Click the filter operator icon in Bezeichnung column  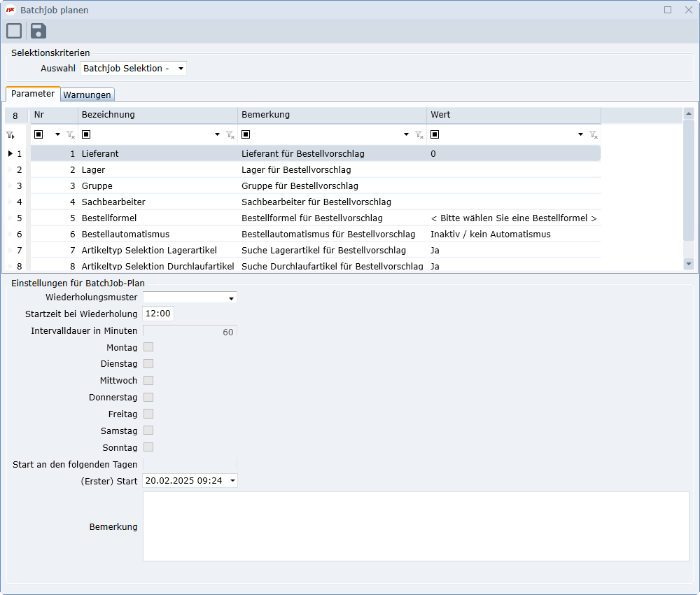(x=86, y=134)
